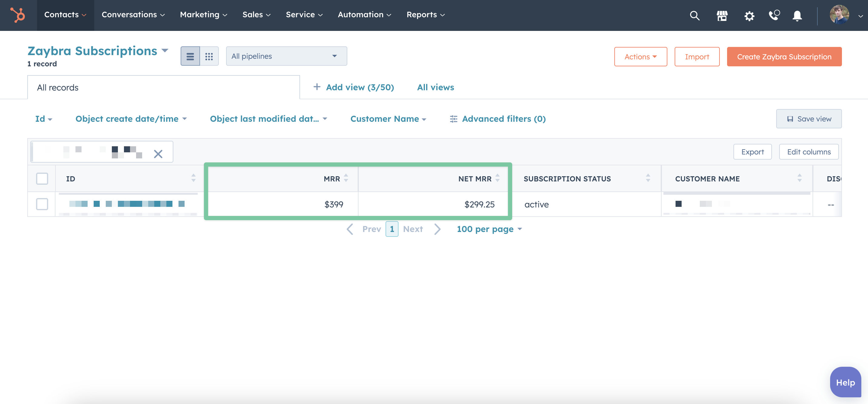The height and width of the screenshot is (404, 868).
Task: Select the All records tab
Action: pyautogui.click(x=163, y=87)
